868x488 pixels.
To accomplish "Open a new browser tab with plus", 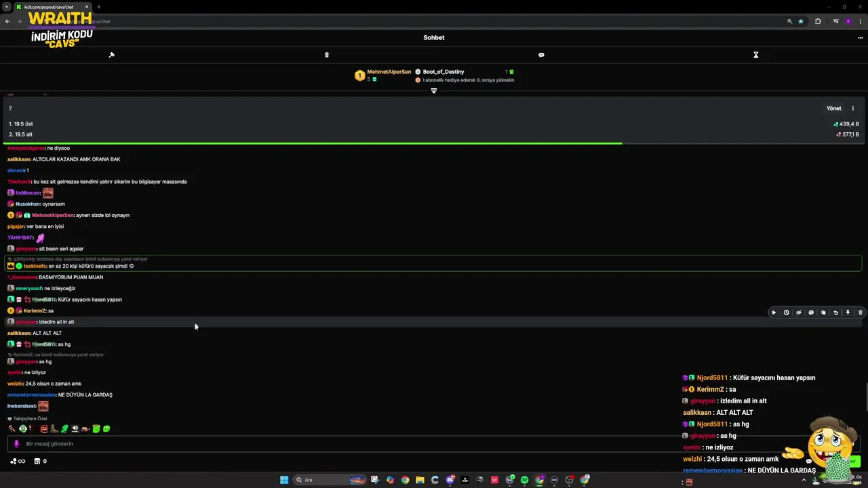I will (99, 7).
